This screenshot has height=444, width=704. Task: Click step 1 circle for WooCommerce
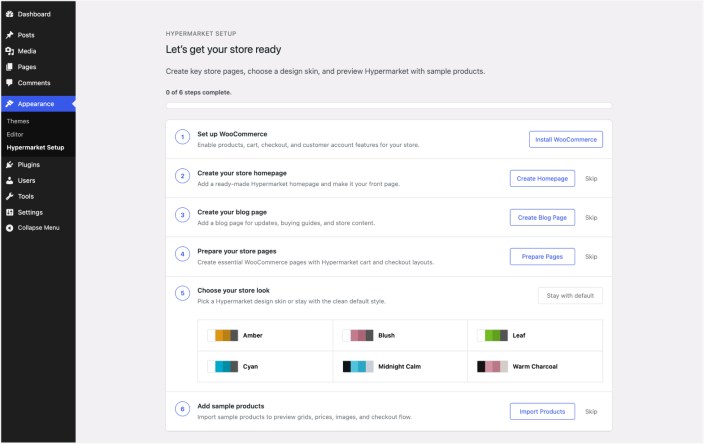pos(182,137)
